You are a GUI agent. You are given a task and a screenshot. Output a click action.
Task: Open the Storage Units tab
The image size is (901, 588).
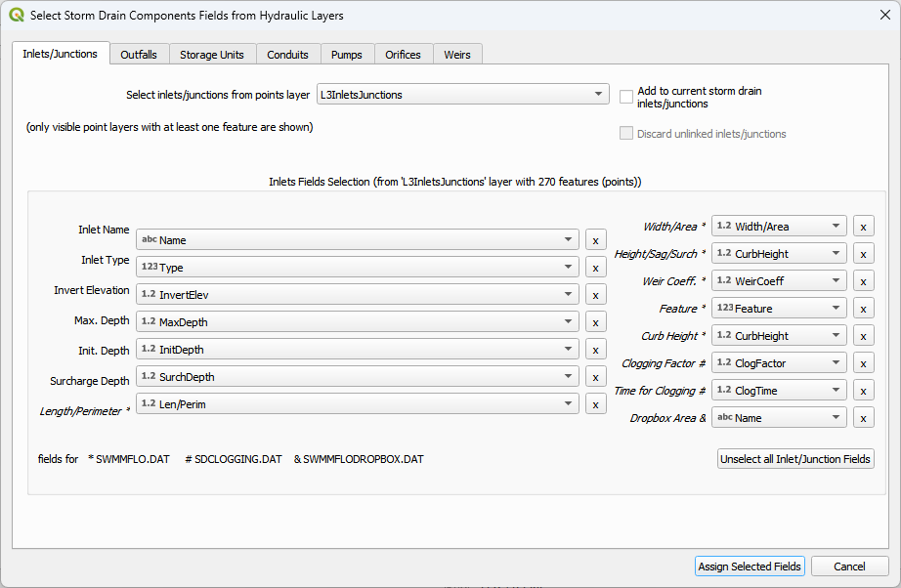click(212, 55)
